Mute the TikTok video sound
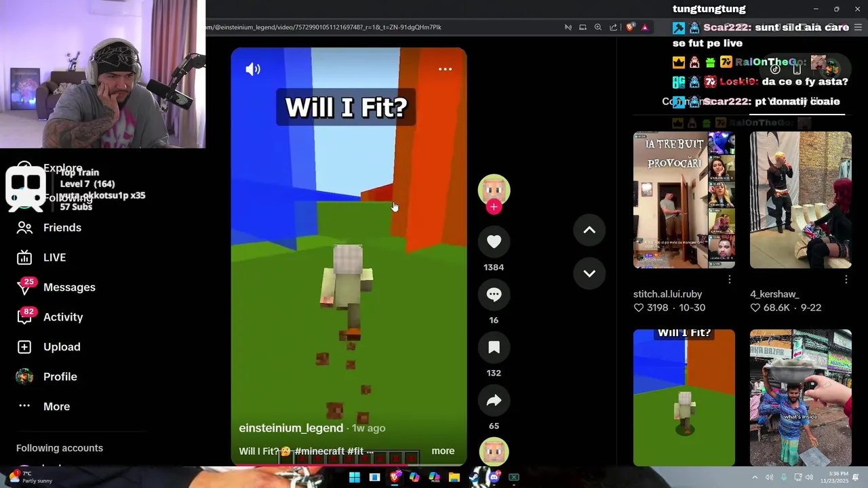Viewport: 868px width, 488px height. point(253,69)
